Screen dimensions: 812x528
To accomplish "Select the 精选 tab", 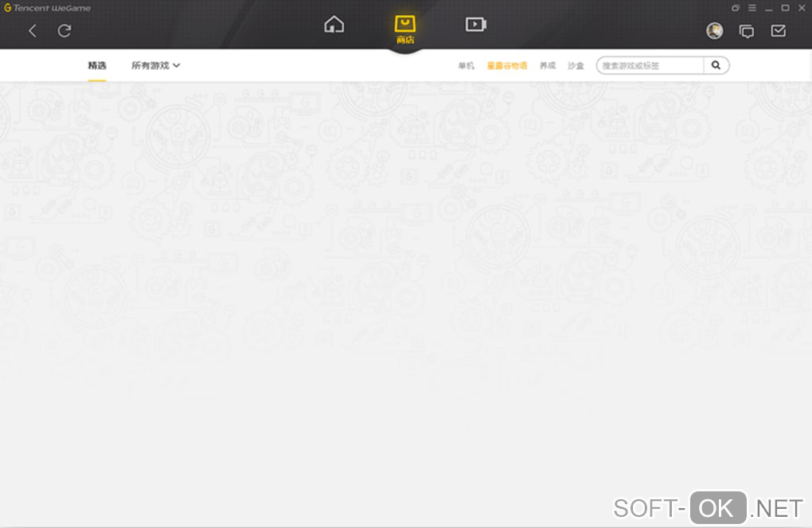I will point(97,66).
